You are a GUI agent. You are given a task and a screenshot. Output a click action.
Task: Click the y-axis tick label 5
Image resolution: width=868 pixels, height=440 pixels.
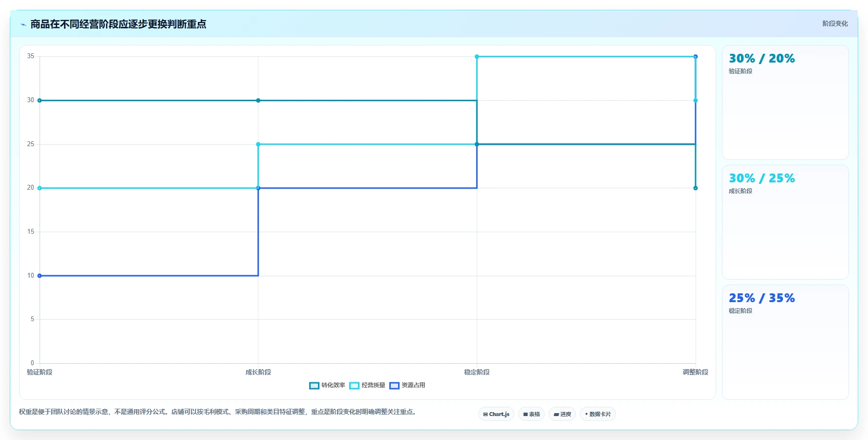click(32, 319)
